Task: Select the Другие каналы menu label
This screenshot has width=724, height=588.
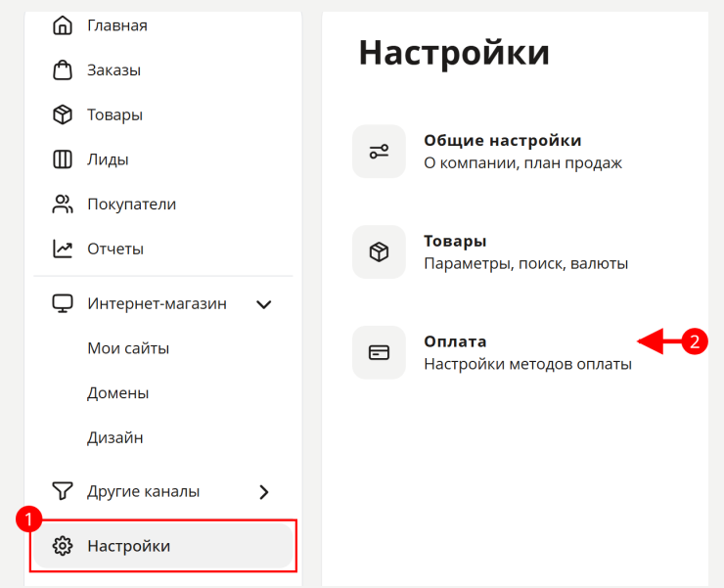Action: pyautogui.click(x=144, y=491)
